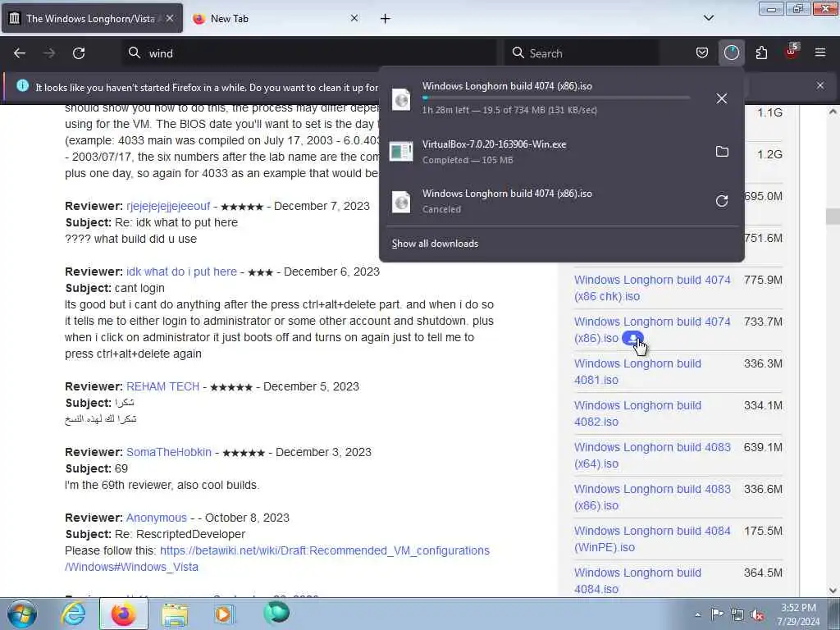Click the muted volume tray icon
840x630 pixels.
coord(757,615)
